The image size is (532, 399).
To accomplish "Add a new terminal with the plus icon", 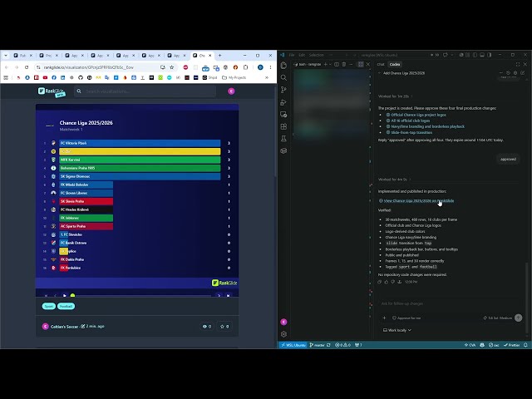I will point(325,64).
